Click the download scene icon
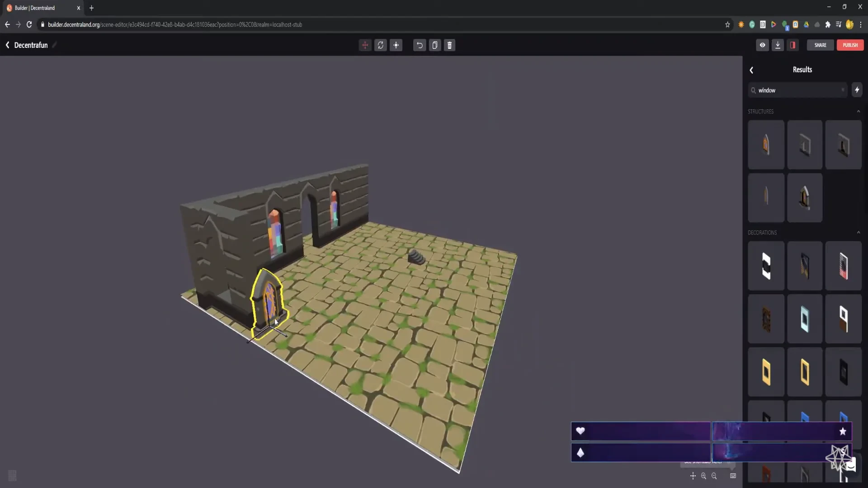 [x=778, y=45]
